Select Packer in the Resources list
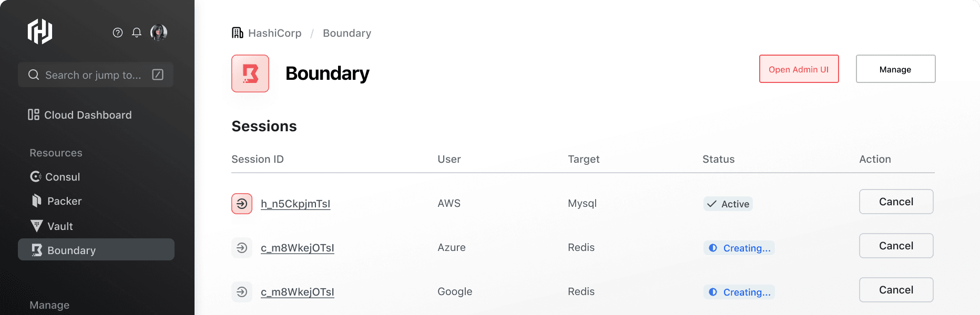This screenshot has width=980, height=315. click(56, 201)
